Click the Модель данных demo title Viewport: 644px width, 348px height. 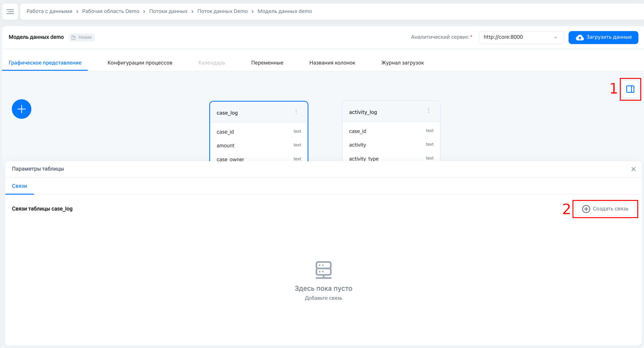click(36, 37)
